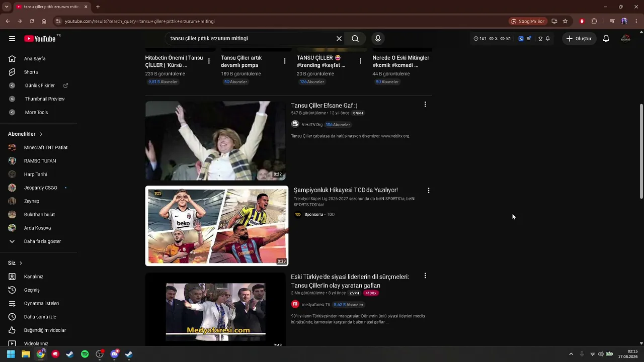The image size is (644, 362).
Task: Start voice search with the microphone icon
Action: pyautogui.click(x=378, y=39)
